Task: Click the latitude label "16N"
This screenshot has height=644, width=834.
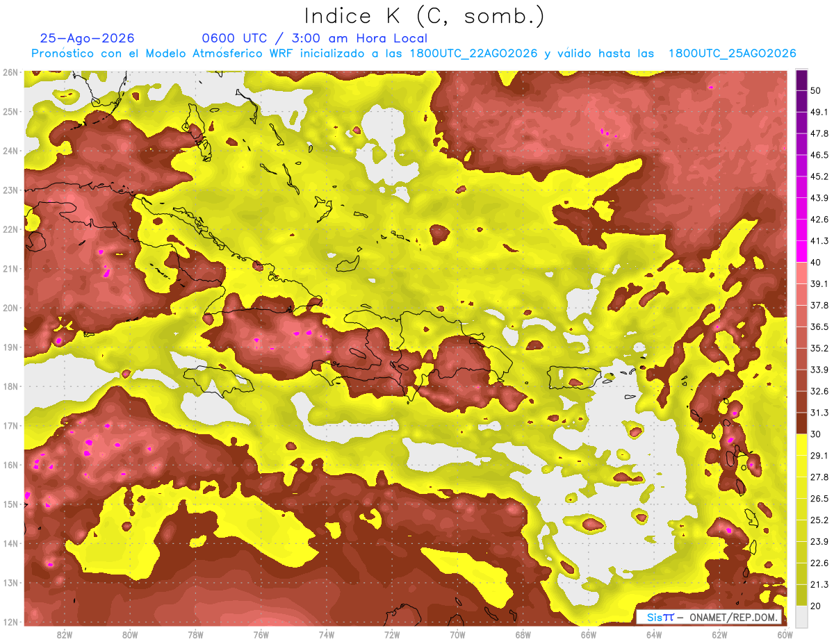Action: point(10,465)
